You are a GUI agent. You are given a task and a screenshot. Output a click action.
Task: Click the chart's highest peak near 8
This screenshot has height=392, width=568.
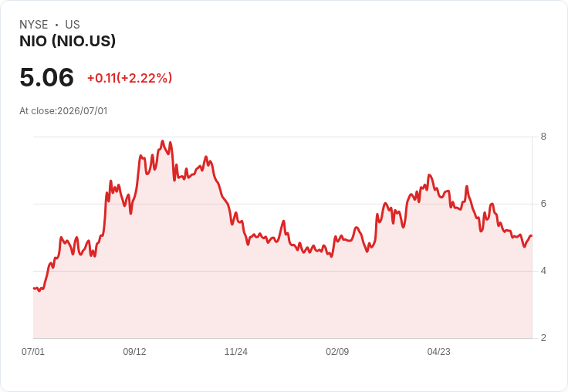click(x=163, y=141)
